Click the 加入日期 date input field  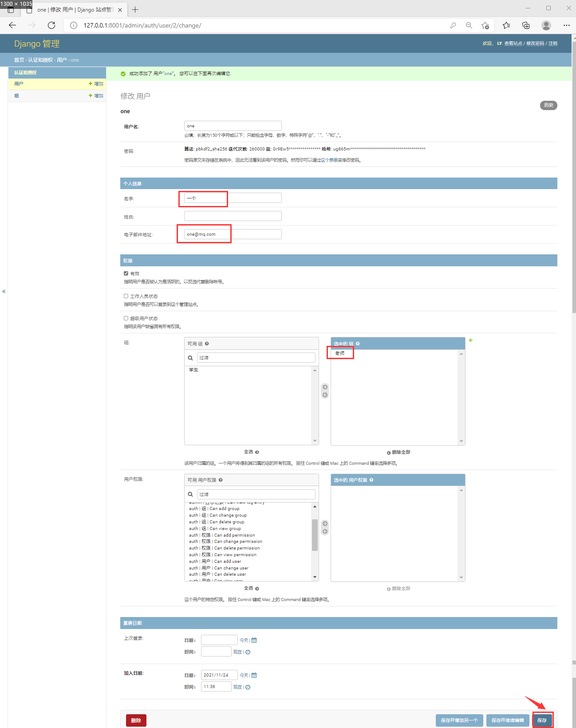coord(219,675)
